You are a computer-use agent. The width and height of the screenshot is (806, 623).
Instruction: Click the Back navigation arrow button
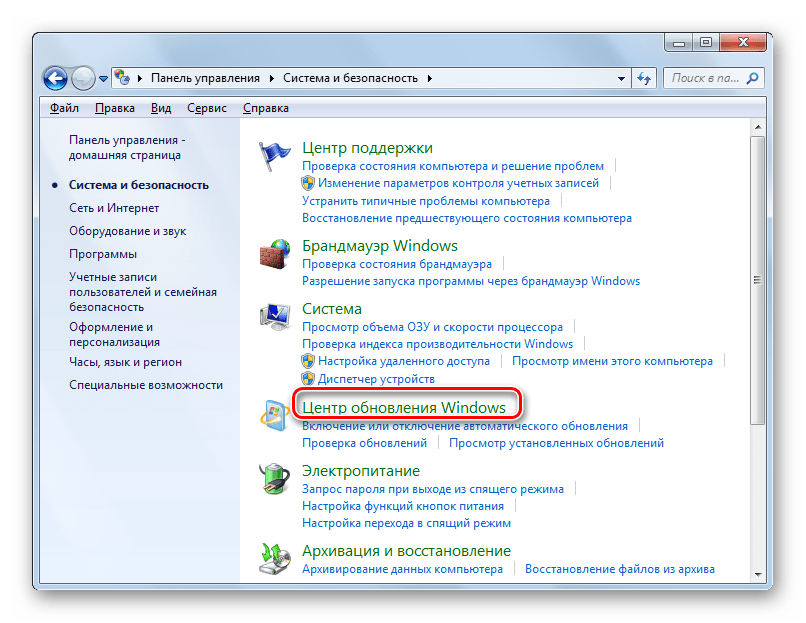[56, 79]
